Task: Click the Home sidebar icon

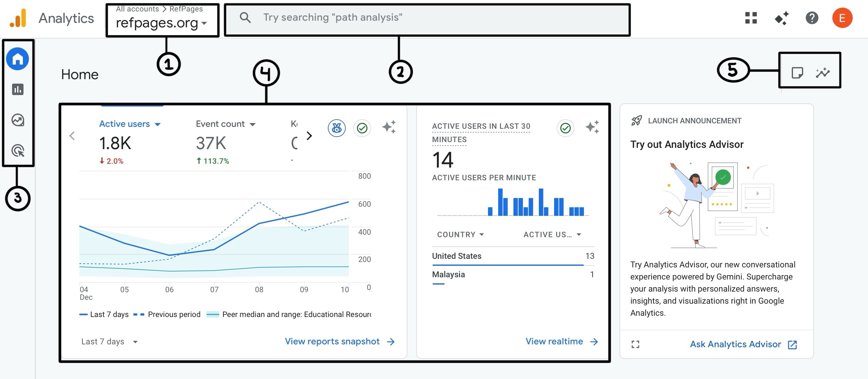Action: (x=17, y=59)
